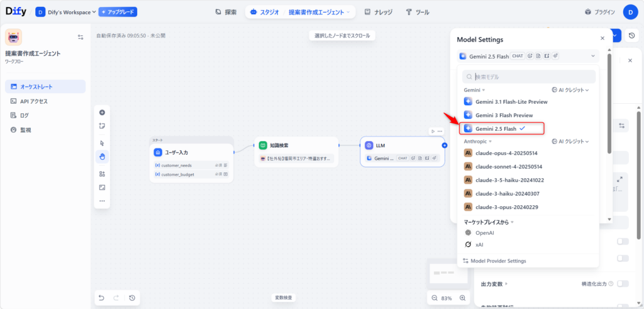Screen dimensions: 644x309
Task: Toggle the switch just below xAI row
Action: (x=622, y=258)
